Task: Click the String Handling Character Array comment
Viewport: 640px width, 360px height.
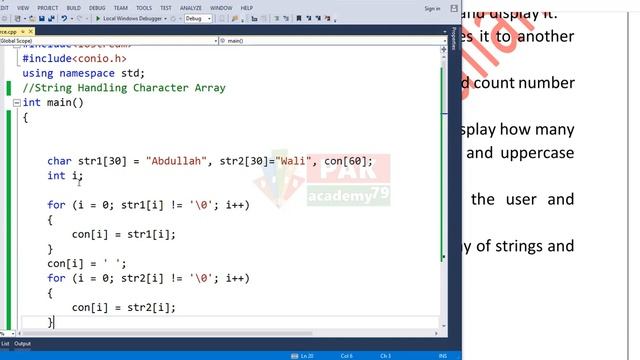Action: [x=124, y=88]
